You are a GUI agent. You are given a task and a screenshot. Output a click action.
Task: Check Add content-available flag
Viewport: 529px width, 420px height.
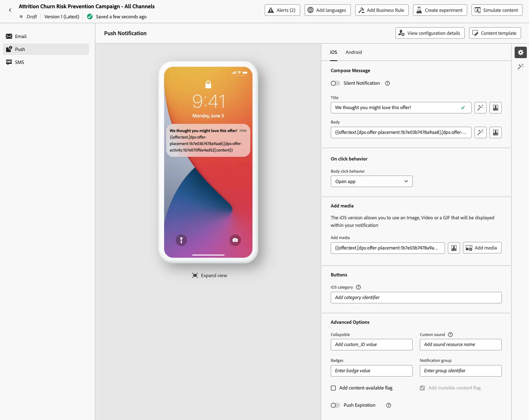[x=333, y=388]
